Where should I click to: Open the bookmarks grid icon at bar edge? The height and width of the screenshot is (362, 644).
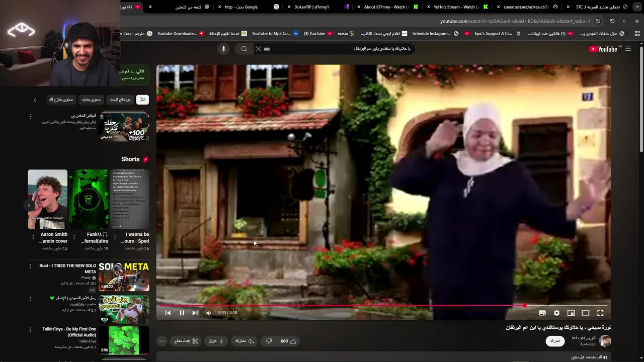637,34
